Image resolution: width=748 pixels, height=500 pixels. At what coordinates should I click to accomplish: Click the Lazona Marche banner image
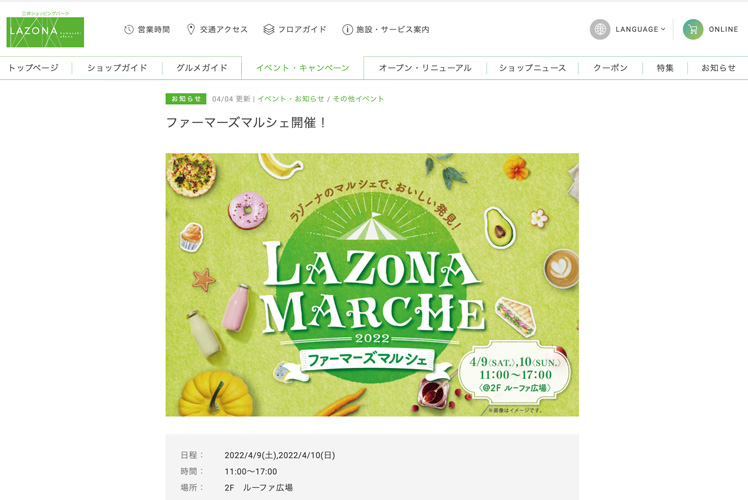[372, 285]
